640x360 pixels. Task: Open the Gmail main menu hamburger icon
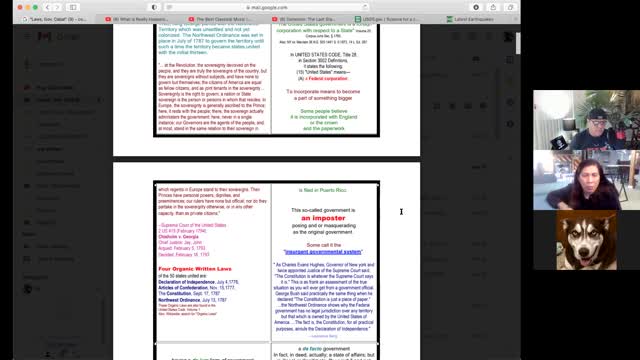click(x=27, y=36)
